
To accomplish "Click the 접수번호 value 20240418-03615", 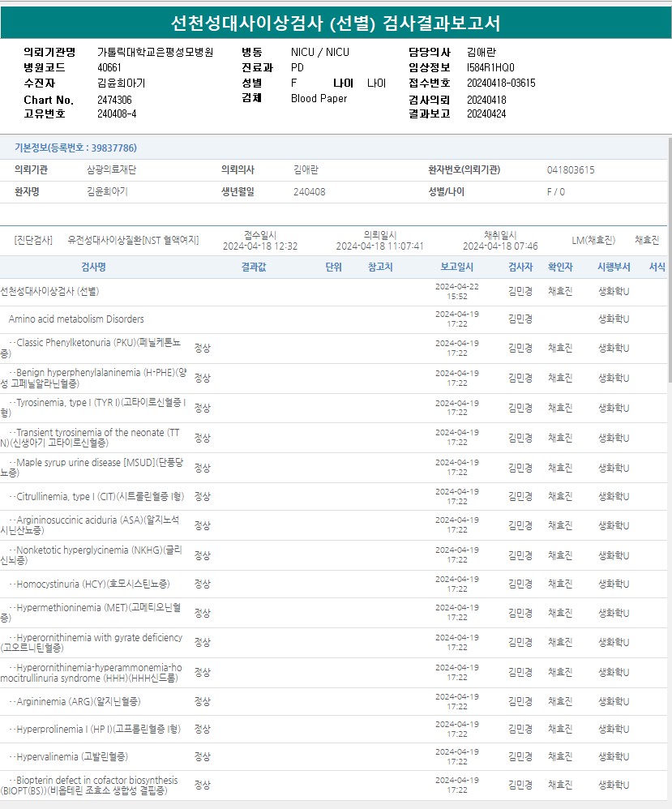I will pos(501,83).
